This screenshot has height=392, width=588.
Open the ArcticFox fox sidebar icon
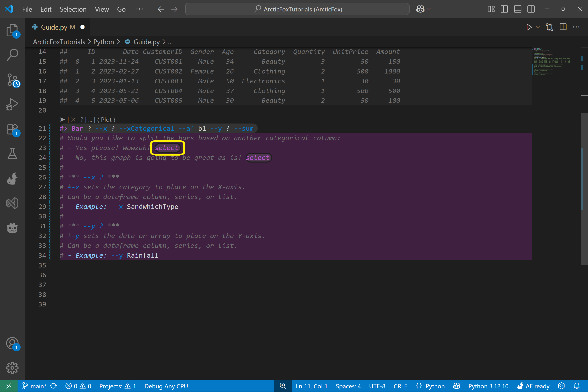[x=12, y=178]
